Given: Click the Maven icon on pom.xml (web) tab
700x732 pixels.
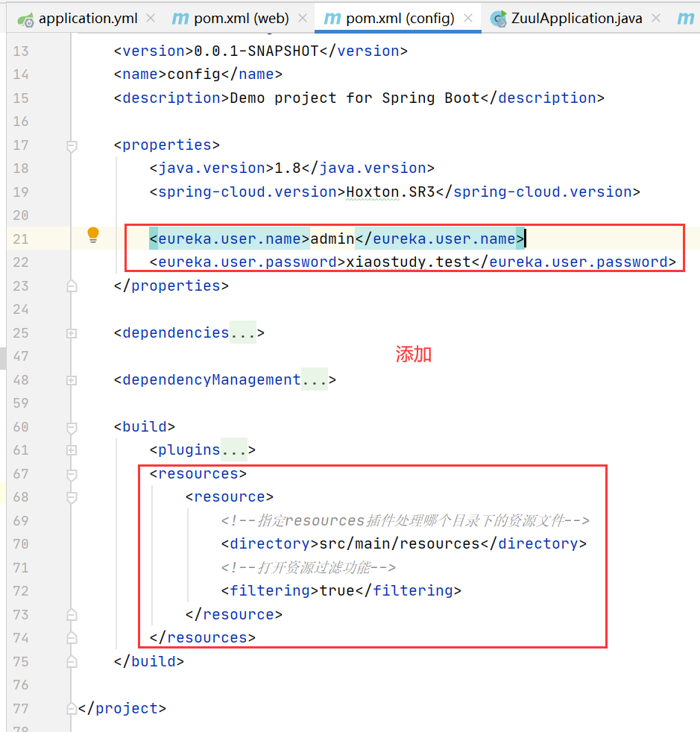Looking at the screenshot, I should tap(180, 19).
